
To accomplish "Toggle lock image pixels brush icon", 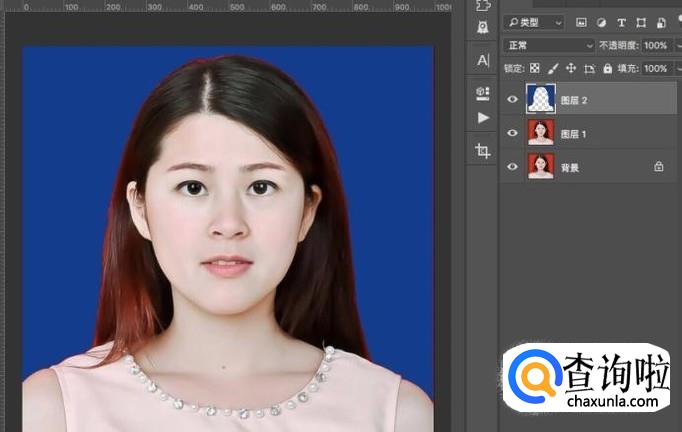I will (x=552, y=69).
